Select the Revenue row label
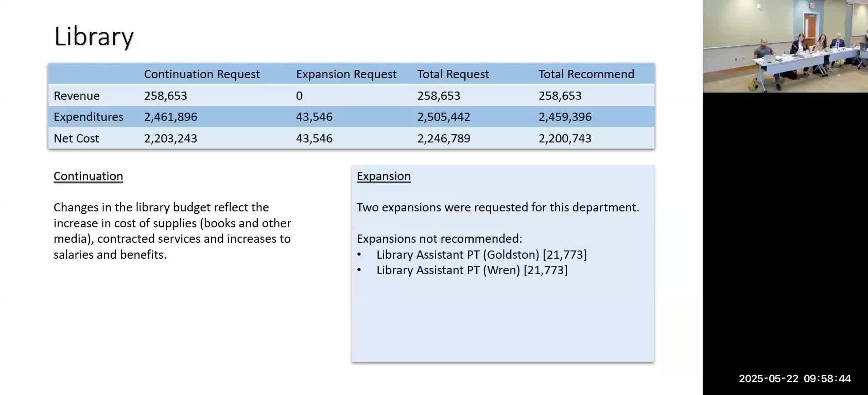The width and height of the screenshot is (868, 395). [77, 96]
